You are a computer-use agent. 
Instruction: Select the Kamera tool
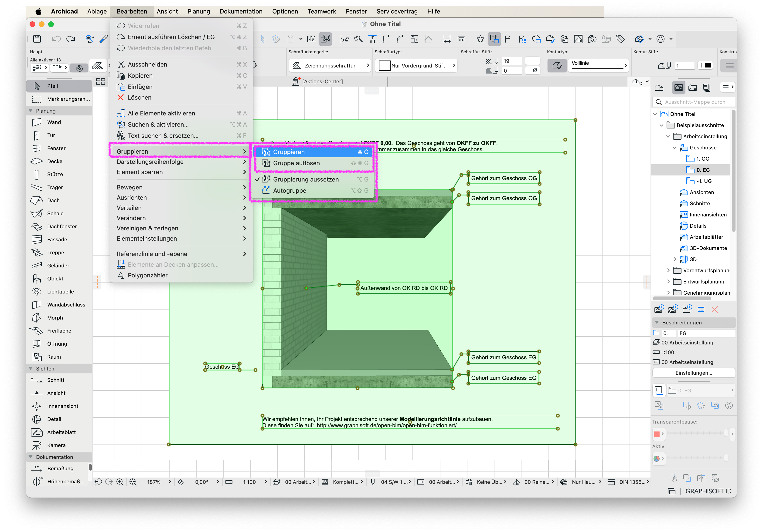(x=59, y=445)
